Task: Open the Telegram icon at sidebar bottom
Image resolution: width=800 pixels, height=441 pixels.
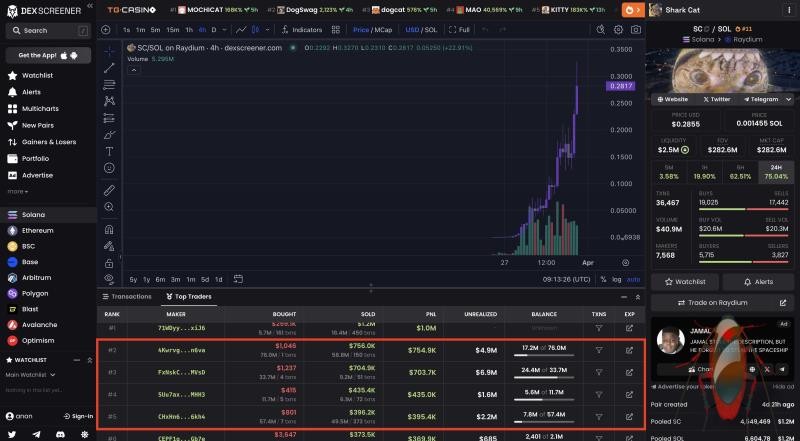Action: [36, 434]
